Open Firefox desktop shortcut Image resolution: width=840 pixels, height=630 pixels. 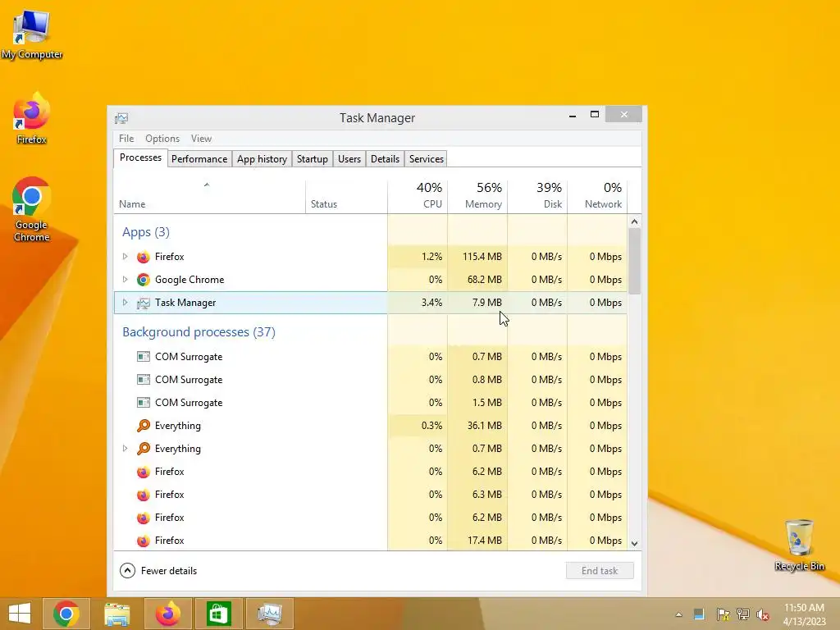pos(32,119)
